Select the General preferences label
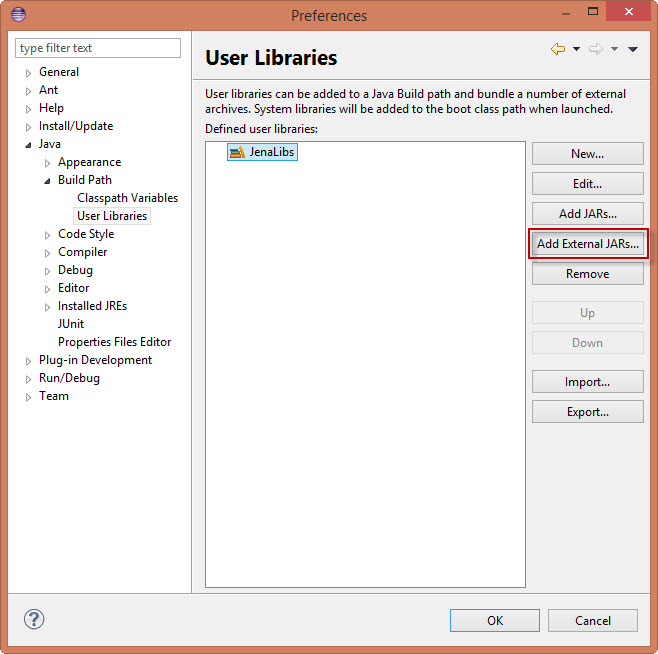 pos(59,72)
